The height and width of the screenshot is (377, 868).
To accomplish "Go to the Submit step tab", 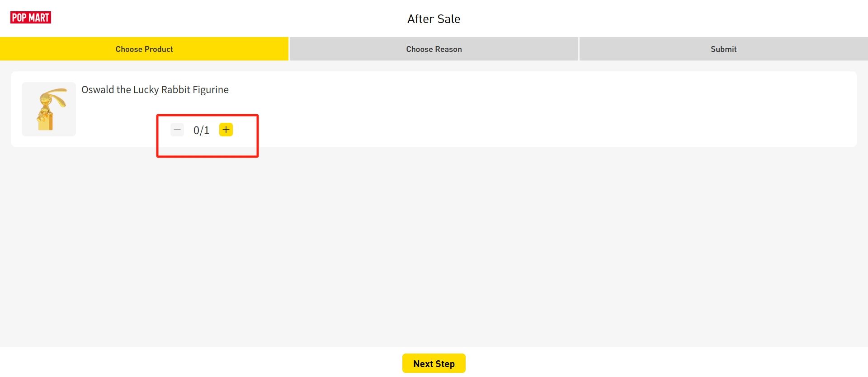I will [723, 49].
